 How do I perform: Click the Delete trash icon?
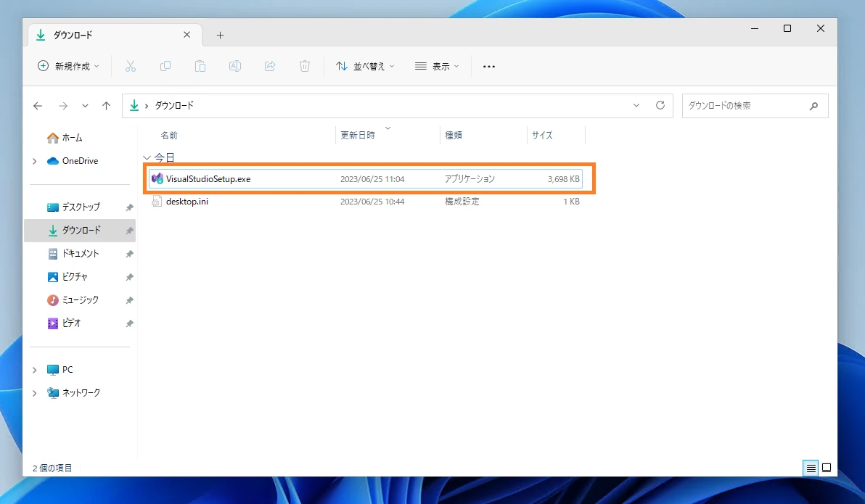click(305, 66)
